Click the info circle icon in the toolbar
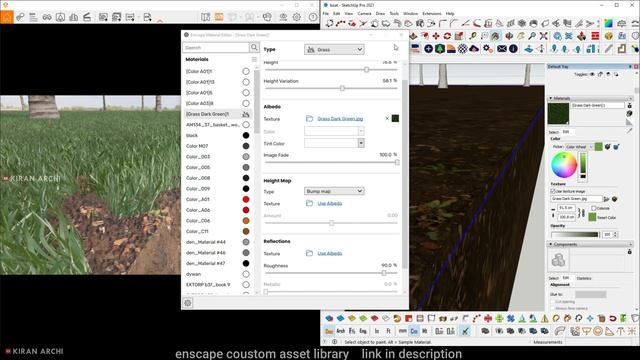 [513, 49]
